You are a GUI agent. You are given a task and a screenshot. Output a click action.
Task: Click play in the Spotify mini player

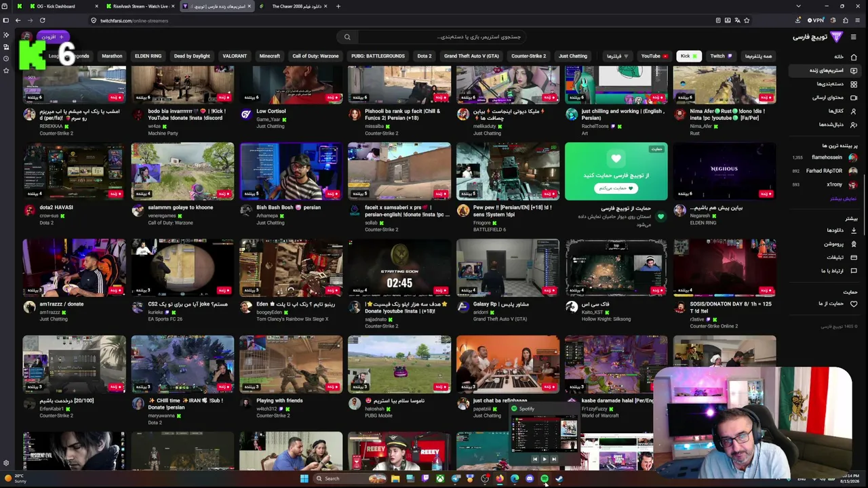click(544, 460)
